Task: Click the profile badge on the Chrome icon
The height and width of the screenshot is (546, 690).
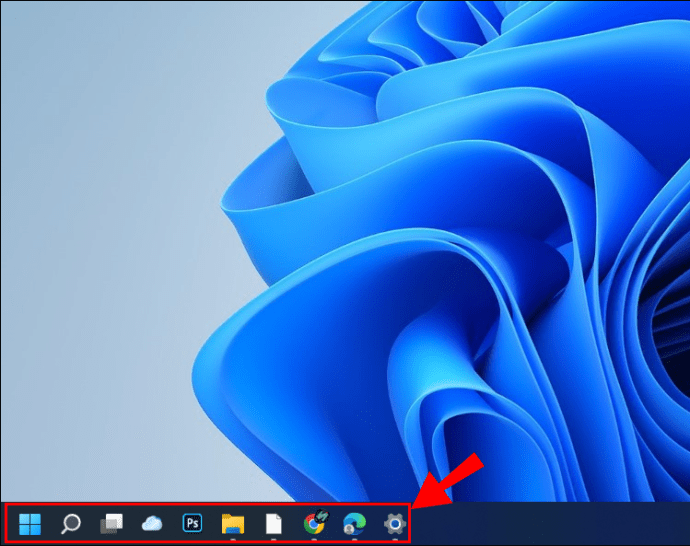Action: click(322, 514)
